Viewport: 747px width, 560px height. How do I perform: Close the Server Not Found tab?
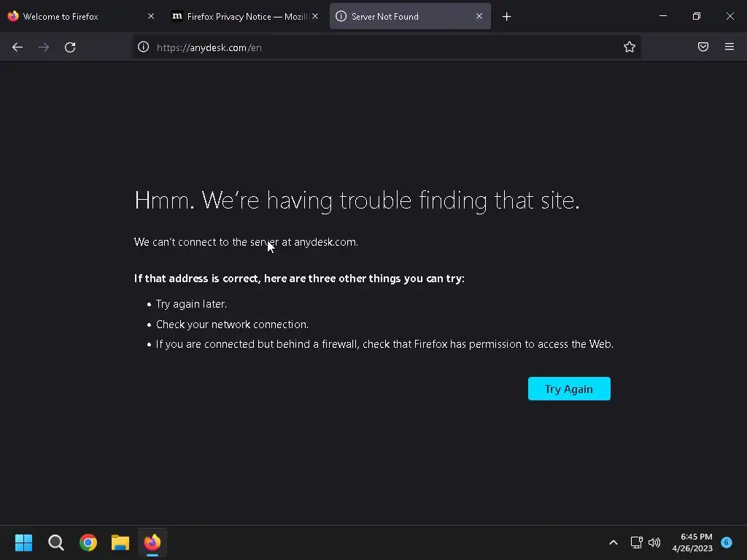pos(479,16)
